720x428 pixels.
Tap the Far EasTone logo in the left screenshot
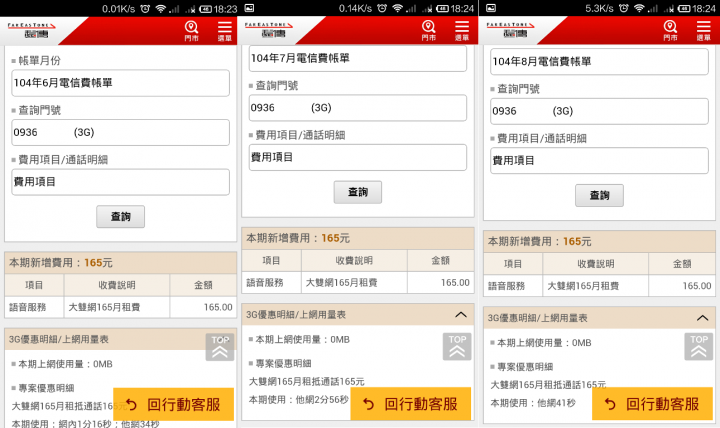click(x=31, y=30)
